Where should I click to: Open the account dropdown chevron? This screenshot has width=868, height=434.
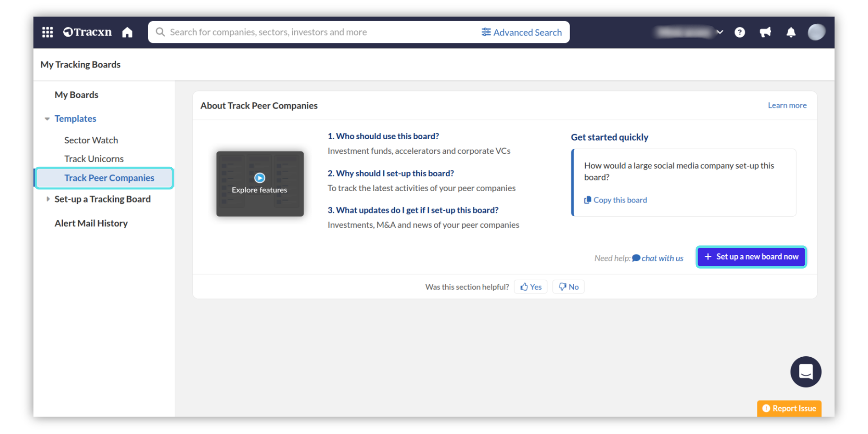click(720, 32)
